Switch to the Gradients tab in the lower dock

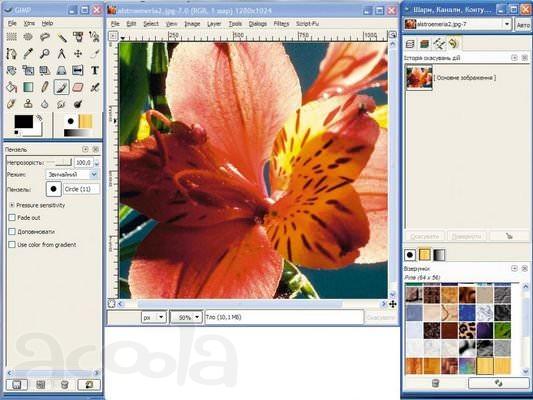(x=439, y=255)
